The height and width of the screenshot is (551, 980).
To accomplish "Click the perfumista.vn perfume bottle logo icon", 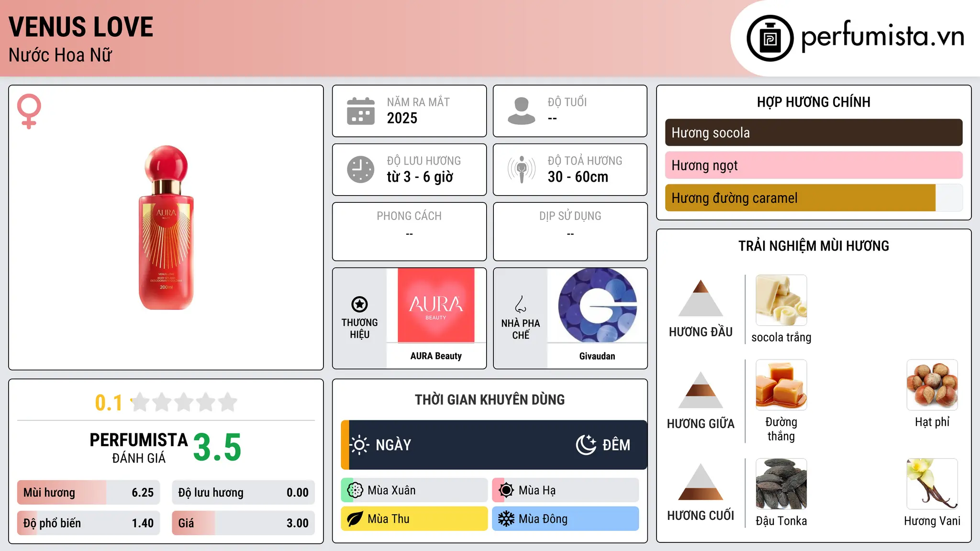I will [x=770, y=38].
